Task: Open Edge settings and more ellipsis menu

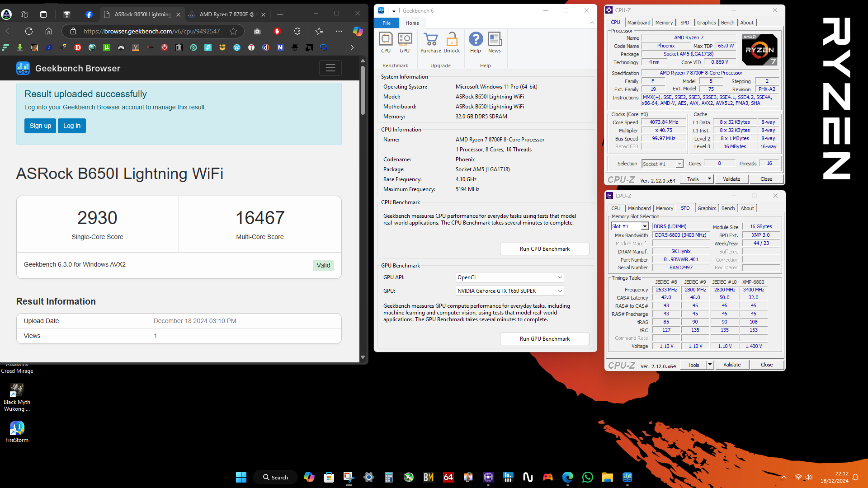Action: 339,31
